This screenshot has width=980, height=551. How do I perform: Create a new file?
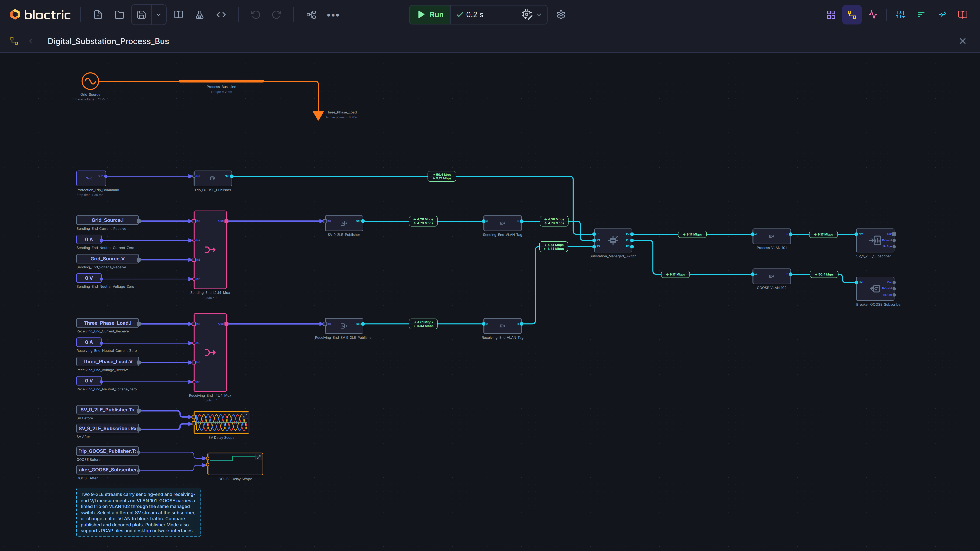(x=98, y=15)
